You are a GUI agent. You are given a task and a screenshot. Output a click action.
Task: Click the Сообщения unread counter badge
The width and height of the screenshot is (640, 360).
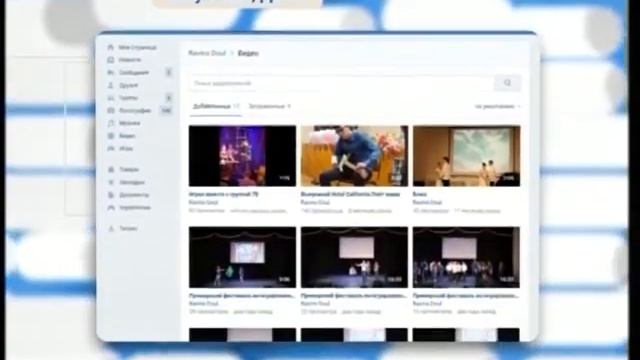click(x=169, y=73)
